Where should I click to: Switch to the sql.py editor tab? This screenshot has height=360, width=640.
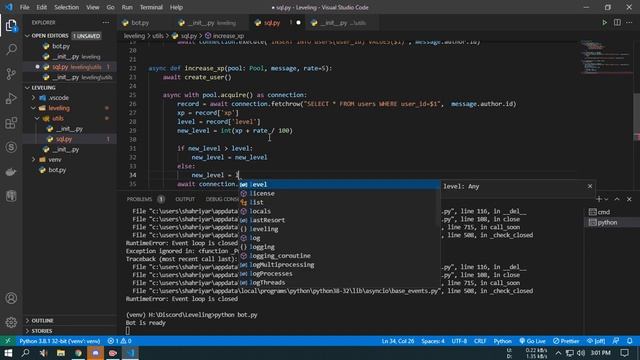tap(272, 23)
